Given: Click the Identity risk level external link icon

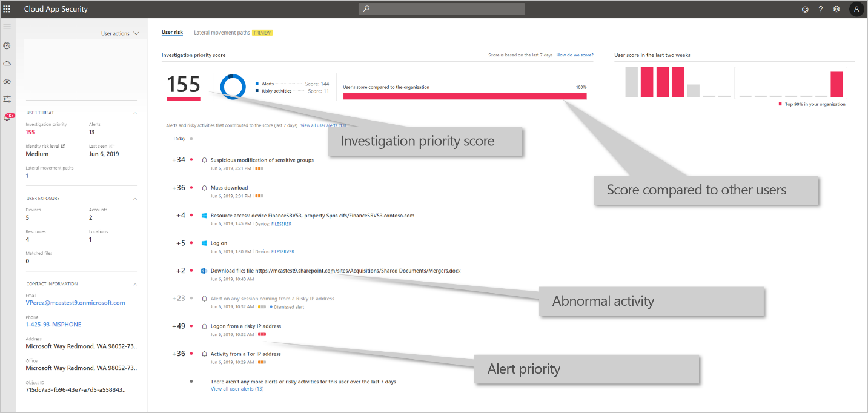Looking at the screenshot, I should pyautogui.click(x=62, y=146).
